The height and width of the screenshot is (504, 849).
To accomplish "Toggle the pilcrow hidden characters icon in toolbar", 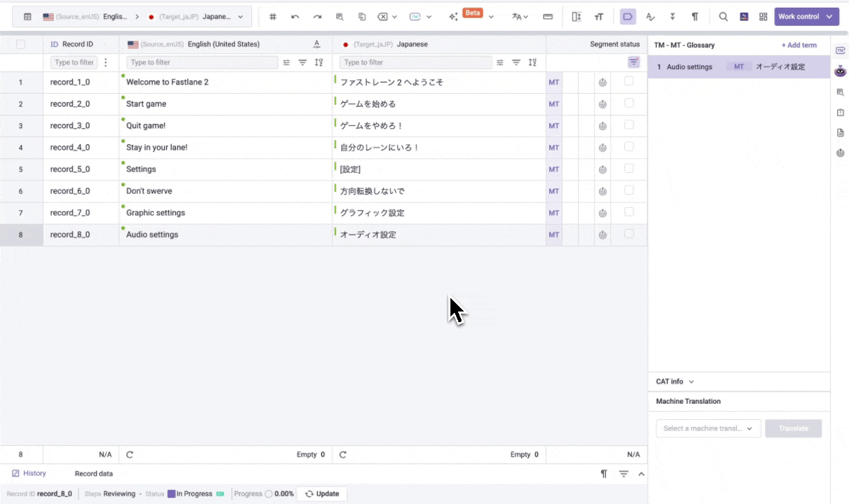I will 695,17.
